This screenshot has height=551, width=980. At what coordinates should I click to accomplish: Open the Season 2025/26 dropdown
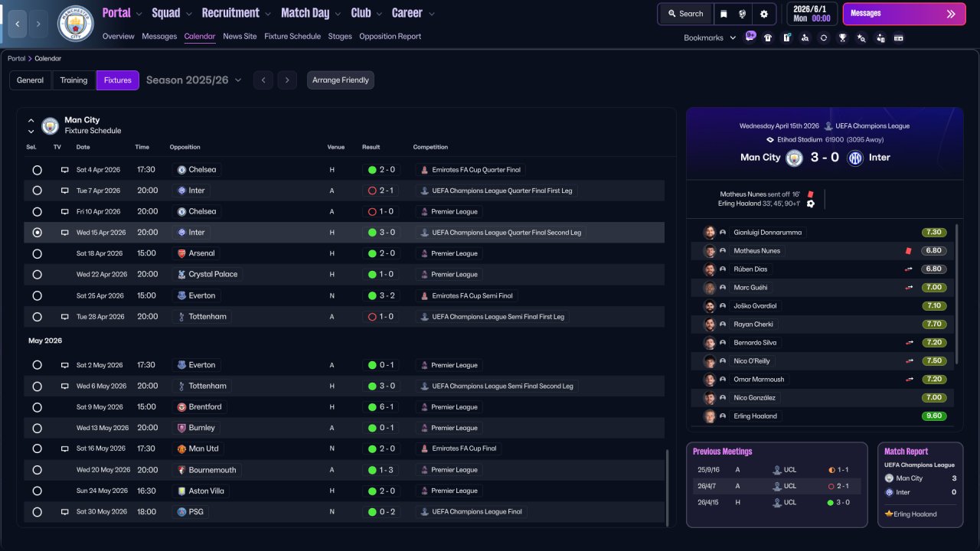click(194, 80)
